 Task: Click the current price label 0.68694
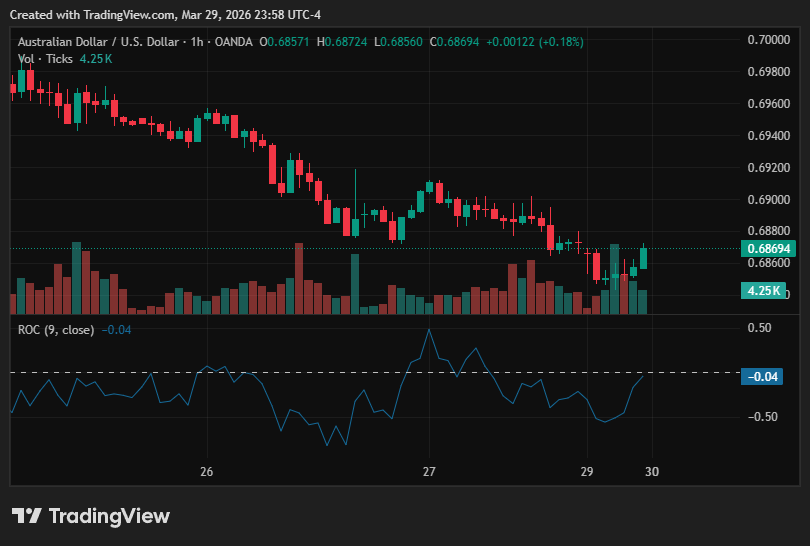tap(769, 248)
